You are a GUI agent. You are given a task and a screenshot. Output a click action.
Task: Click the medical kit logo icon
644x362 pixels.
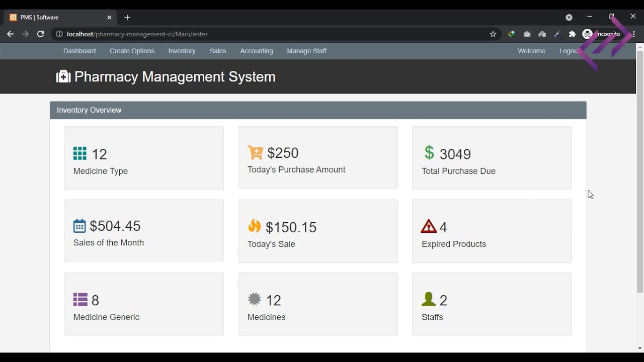63,77
